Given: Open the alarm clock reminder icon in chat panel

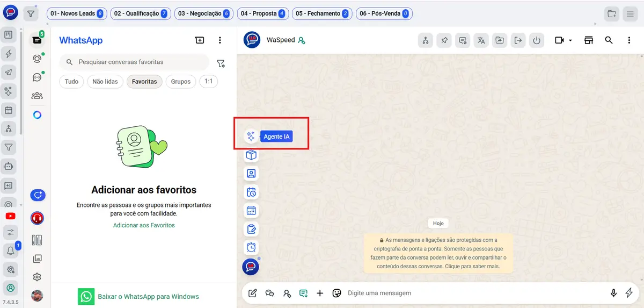Looking at the screenshot, I should 251,247.
